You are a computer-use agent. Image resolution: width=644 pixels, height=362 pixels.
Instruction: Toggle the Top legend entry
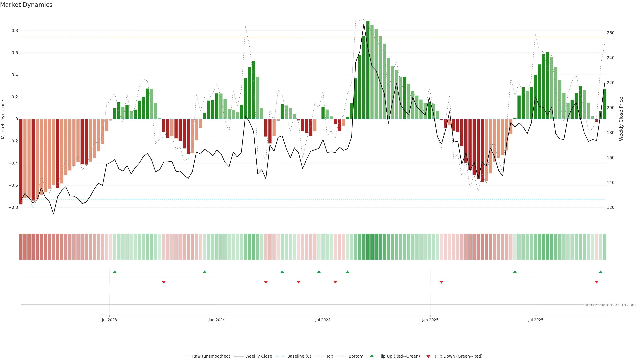[x=330, y=356]
